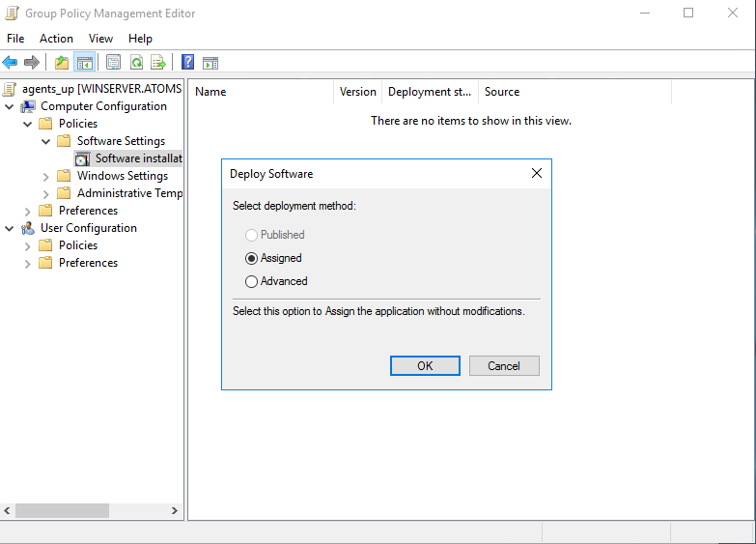
Task: Sort by the Deployment state column header
Action: 430,92
